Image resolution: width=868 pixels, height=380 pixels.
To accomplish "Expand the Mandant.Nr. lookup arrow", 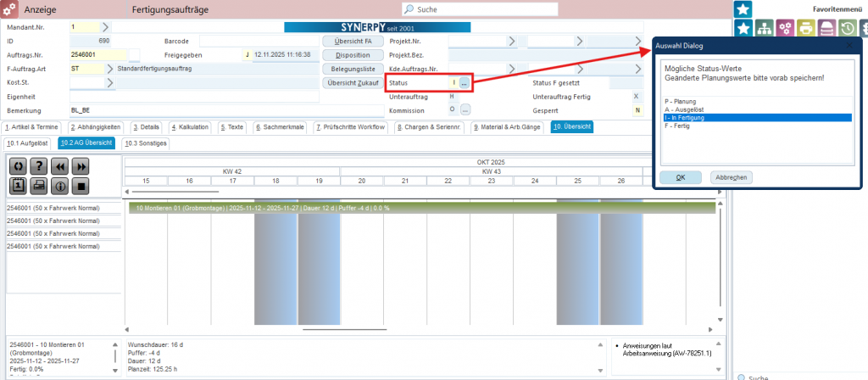I will pyautogui.click(x=105, y=27).
